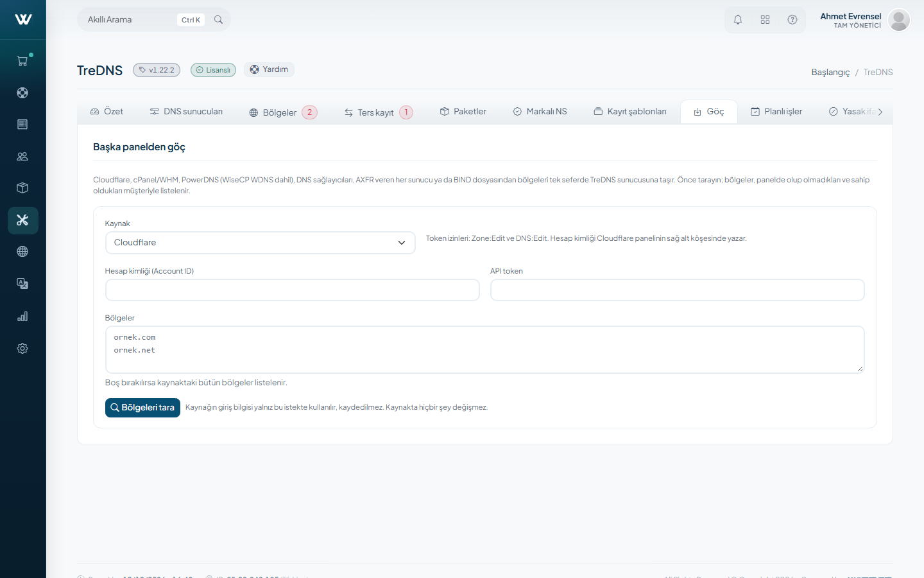Open the tools wrench sidebar icon
Image resolution: width=924 pixels, height=578 pixels.
23,220
